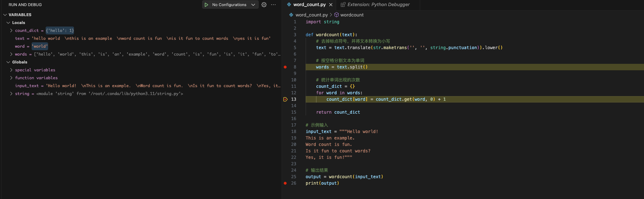Screen dimensions: 644x199
Task: Click 'words = text.split()' highlighted line
Action: click(342, 67)
